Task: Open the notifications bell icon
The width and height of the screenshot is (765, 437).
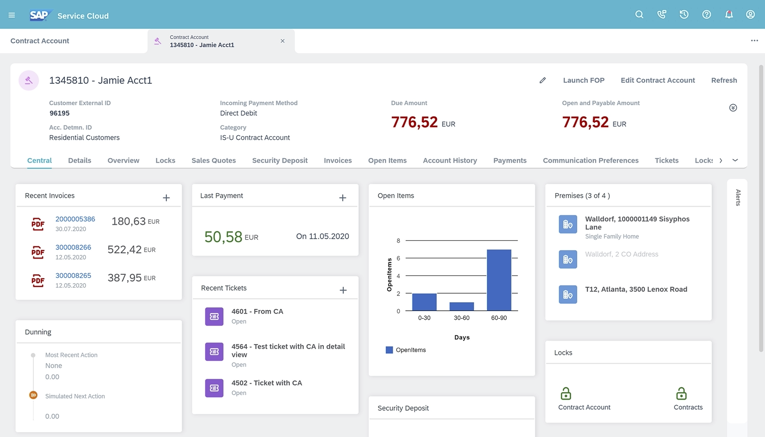Action: pos(728,15)
